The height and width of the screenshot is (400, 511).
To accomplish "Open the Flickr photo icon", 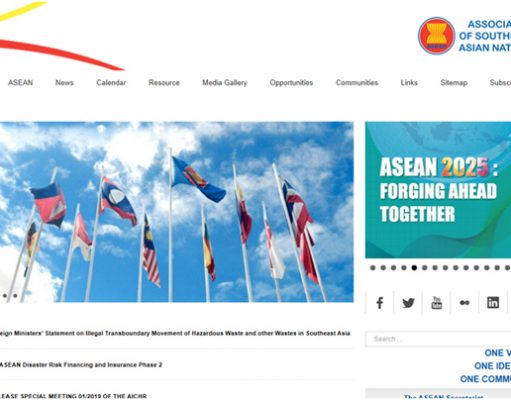I will pos(465,303).
